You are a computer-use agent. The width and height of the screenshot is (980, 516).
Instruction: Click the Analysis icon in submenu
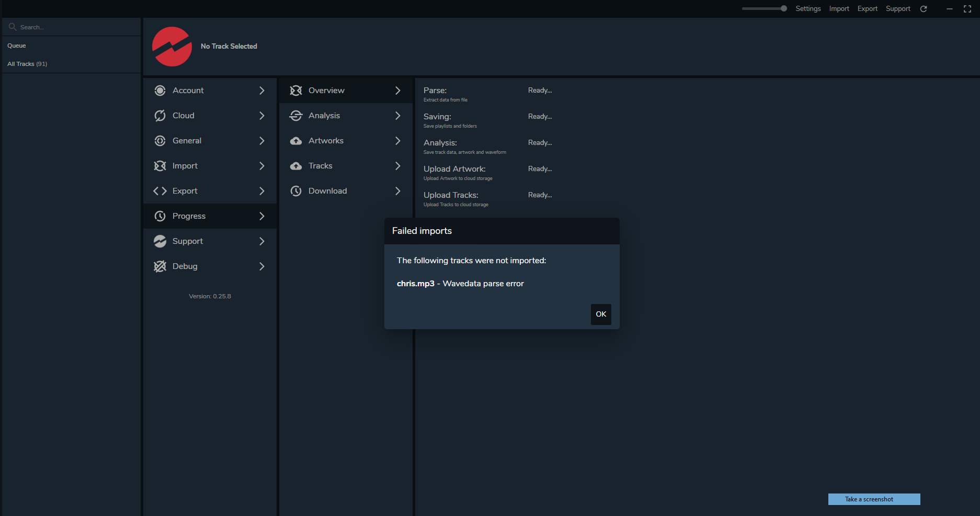[296, 116]
